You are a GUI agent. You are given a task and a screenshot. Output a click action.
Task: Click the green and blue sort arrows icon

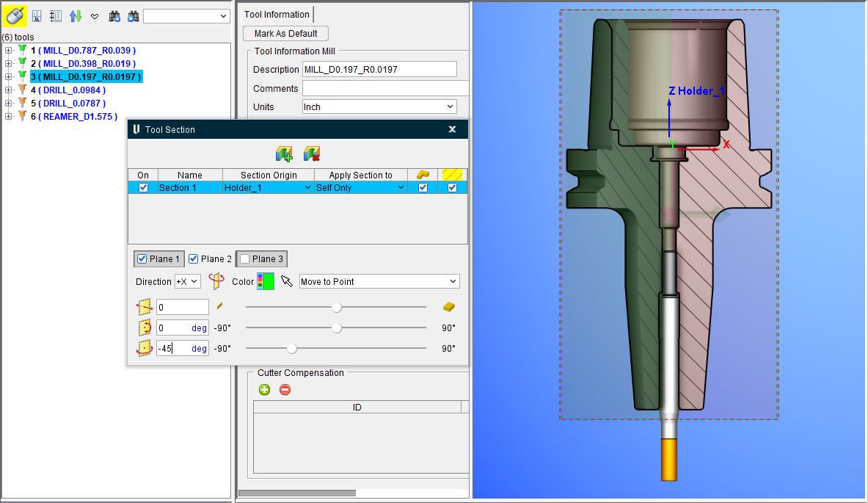pos(75,15)
